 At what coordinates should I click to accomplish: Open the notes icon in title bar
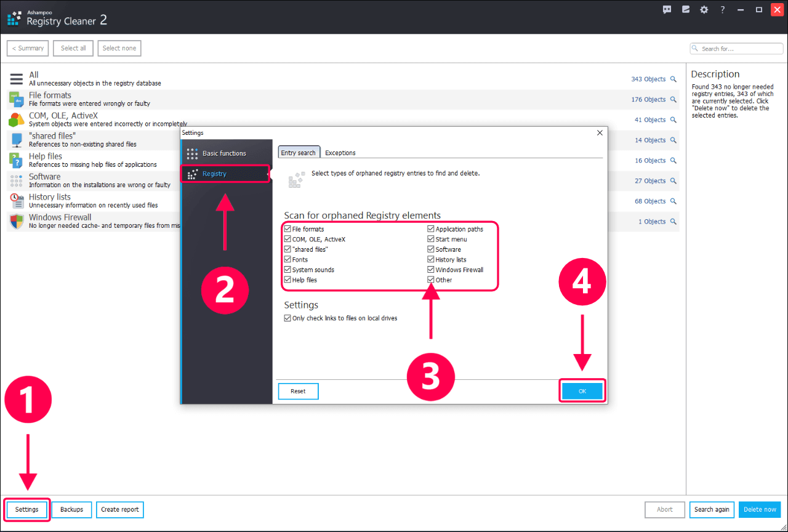click(686, 10)
